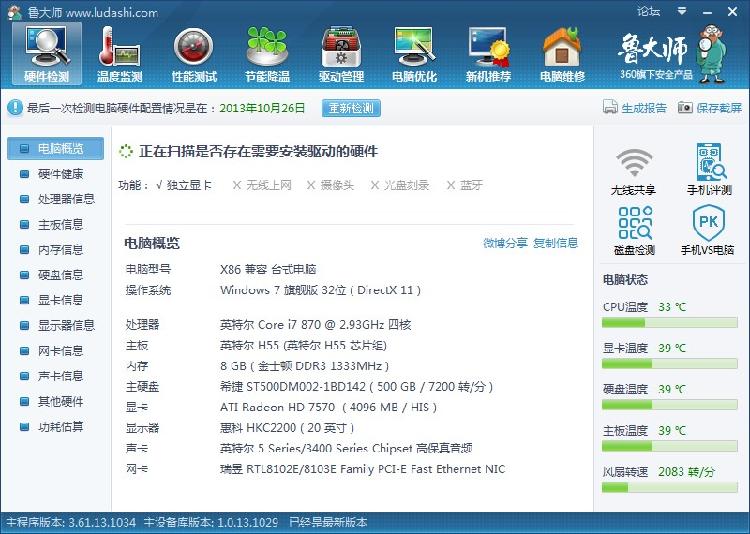750x534 pixels.
Task: Click the info exclamation icon
Action: [14, 107]
